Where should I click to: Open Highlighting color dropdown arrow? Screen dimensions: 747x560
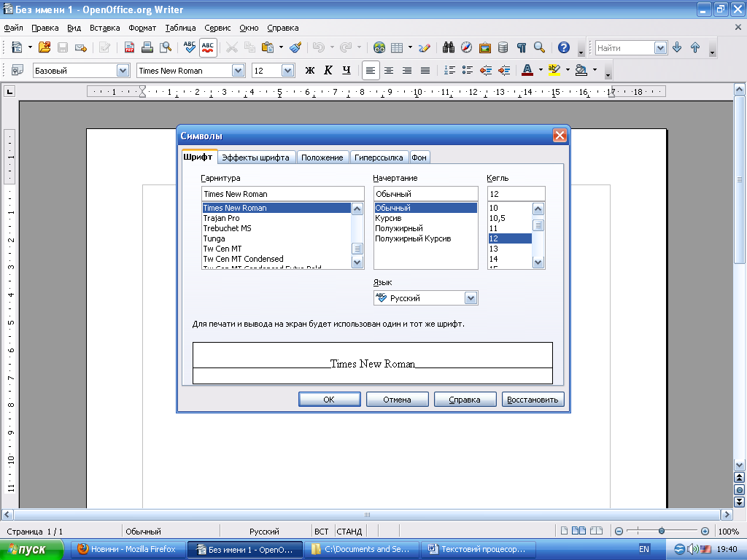click(568, 70)
